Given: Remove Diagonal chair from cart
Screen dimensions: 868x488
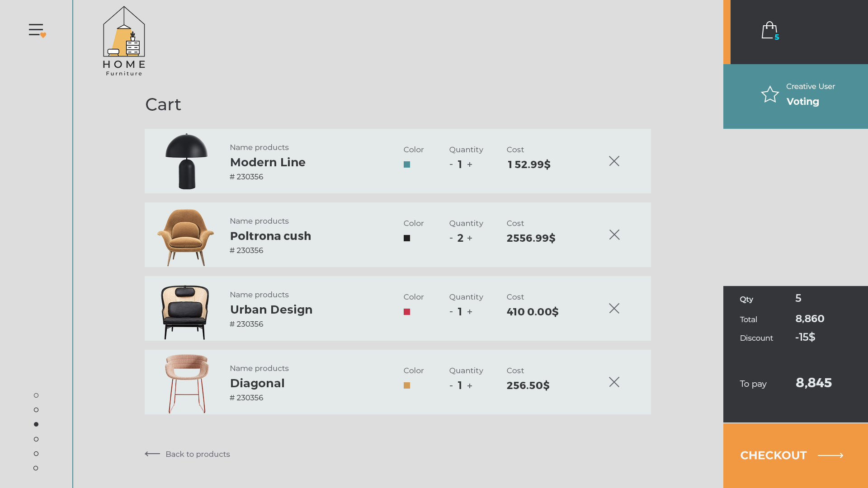Looking at the screenshot, I should click(614, 382).
